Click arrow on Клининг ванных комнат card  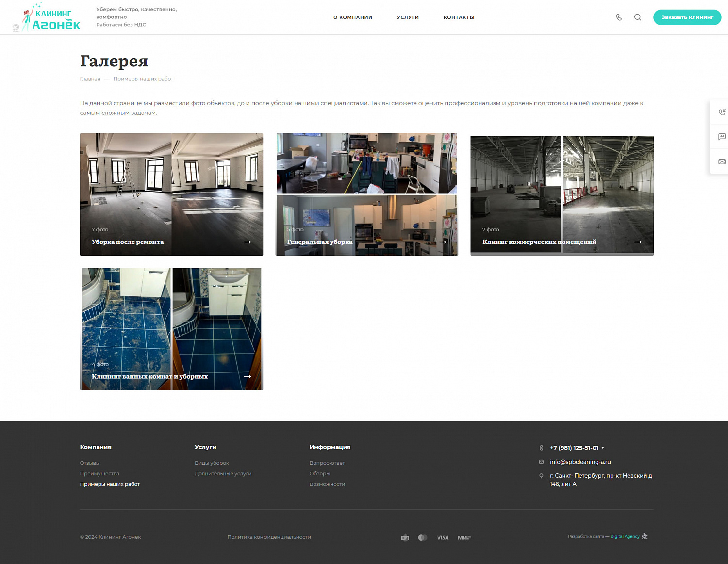click(248, 376)
